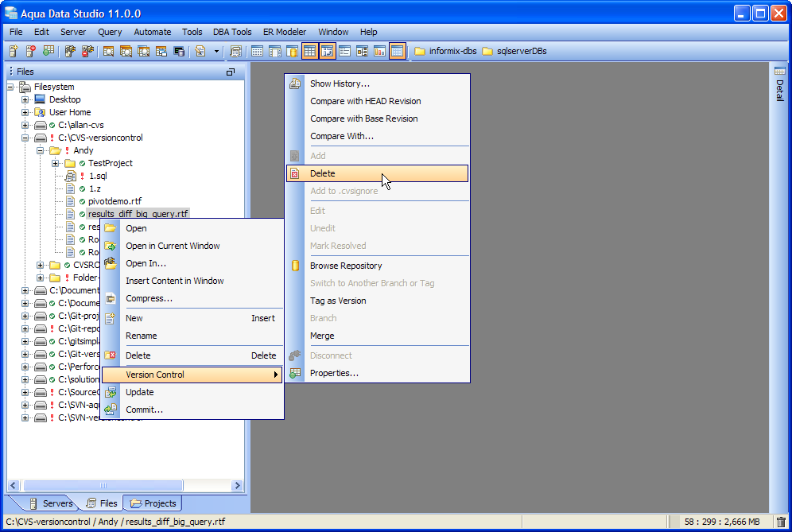The image size is (792, 532).
Task: Choose Insert Content in Window
Action: [192, 281]
